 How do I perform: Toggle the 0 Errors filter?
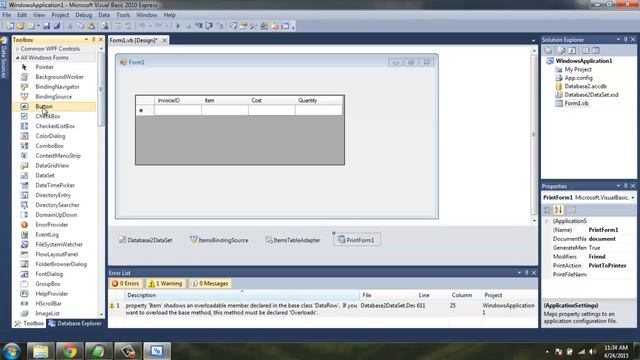click(126, 283)
